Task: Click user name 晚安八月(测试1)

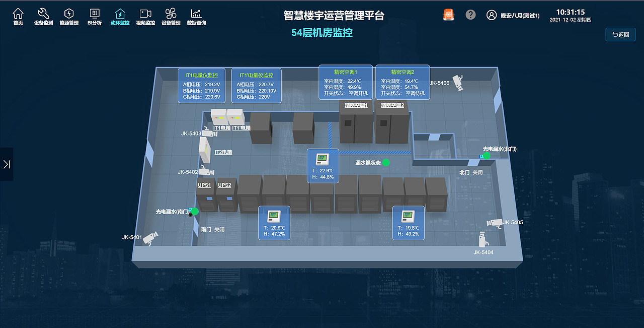Action: (x=520, y=16)
